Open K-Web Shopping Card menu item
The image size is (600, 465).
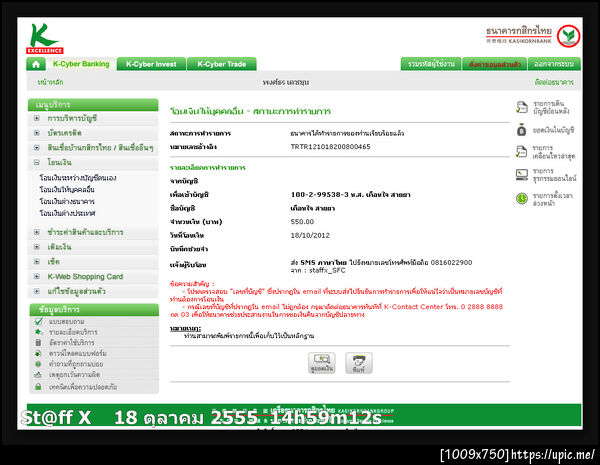(85, 276)
